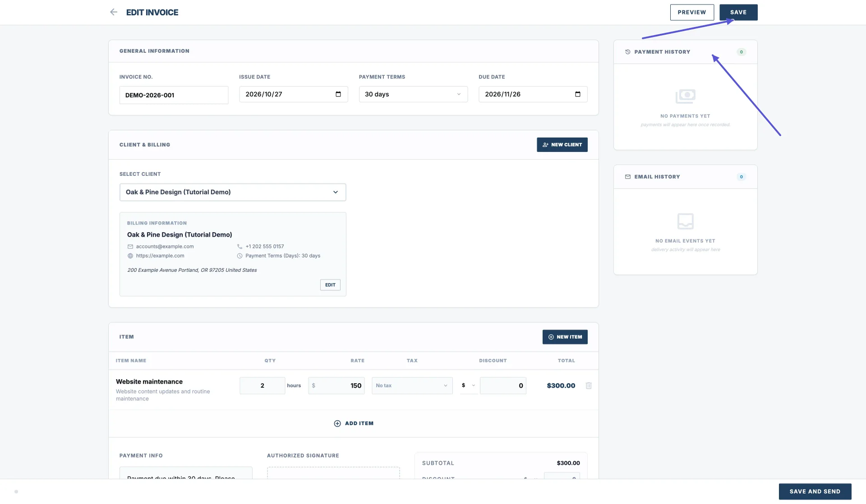Click the Email History count badge
Image resolution: width=866 pixels, height=504 pixels.
[x=742, y=177]
